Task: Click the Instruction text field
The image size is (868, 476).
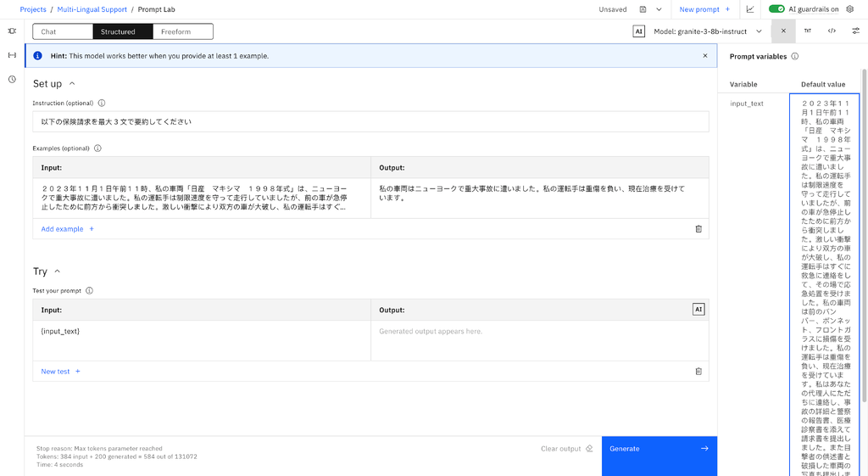Action: 370,121
